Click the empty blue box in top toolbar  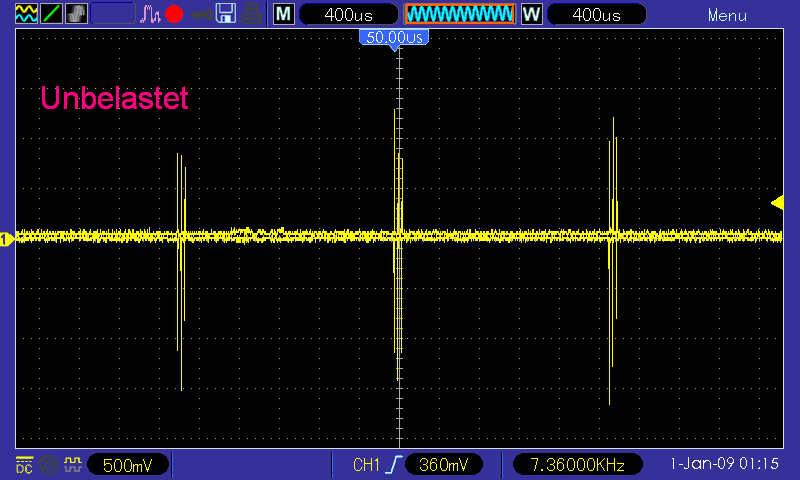pyautogui.click(x=113, y=14)
